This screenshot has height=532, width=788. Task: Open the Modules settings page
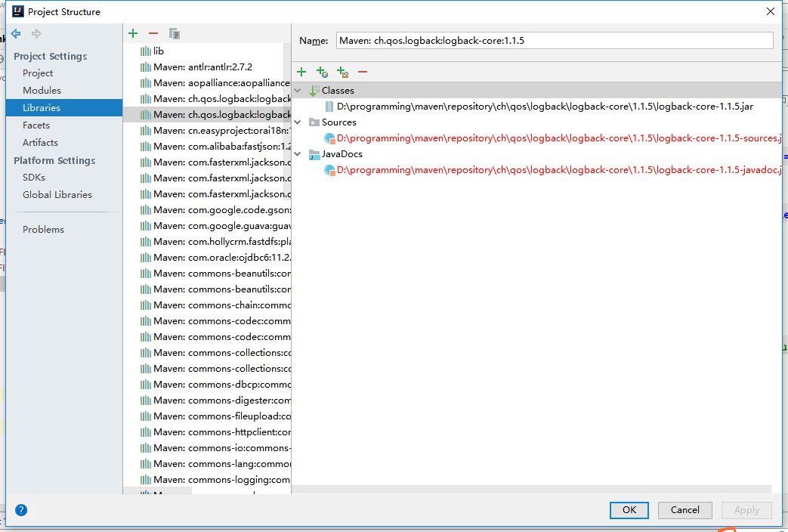pos(42,91)
